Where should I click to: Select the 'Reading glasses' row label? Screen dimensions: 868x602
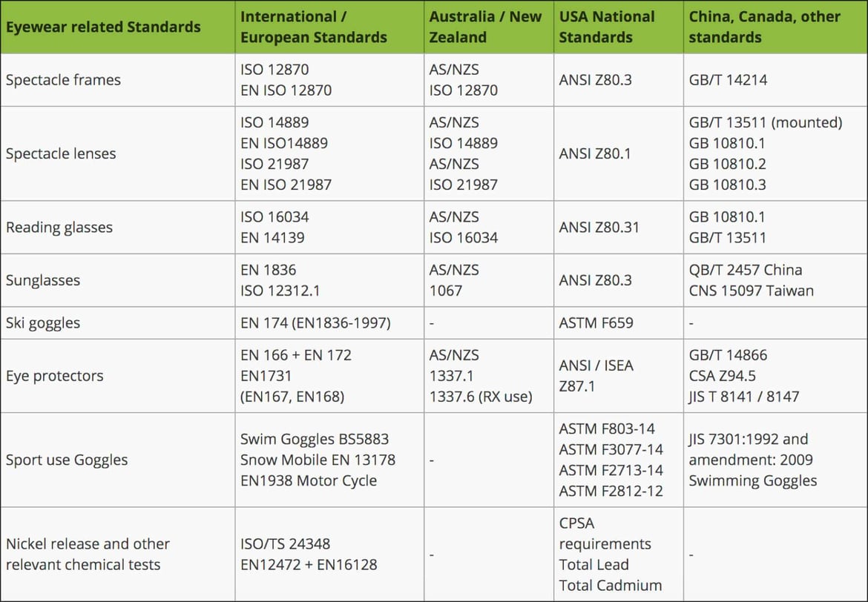click(x=59, y=228)
